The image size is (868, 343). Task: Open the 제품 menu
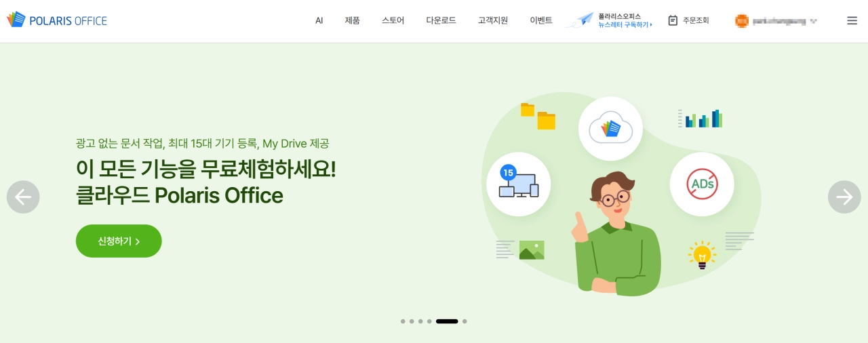click(x=353, y=20)
